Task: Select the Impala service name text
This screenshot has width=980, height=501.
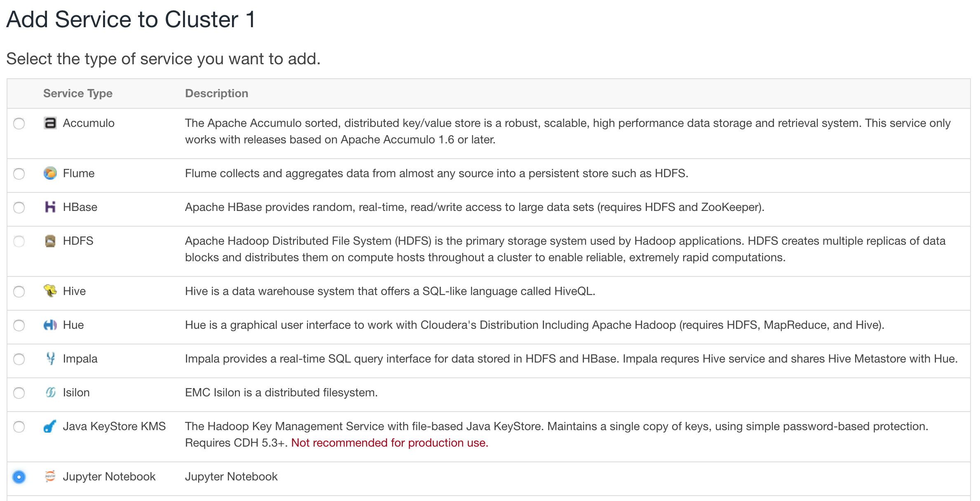Action: pos(80,359)
